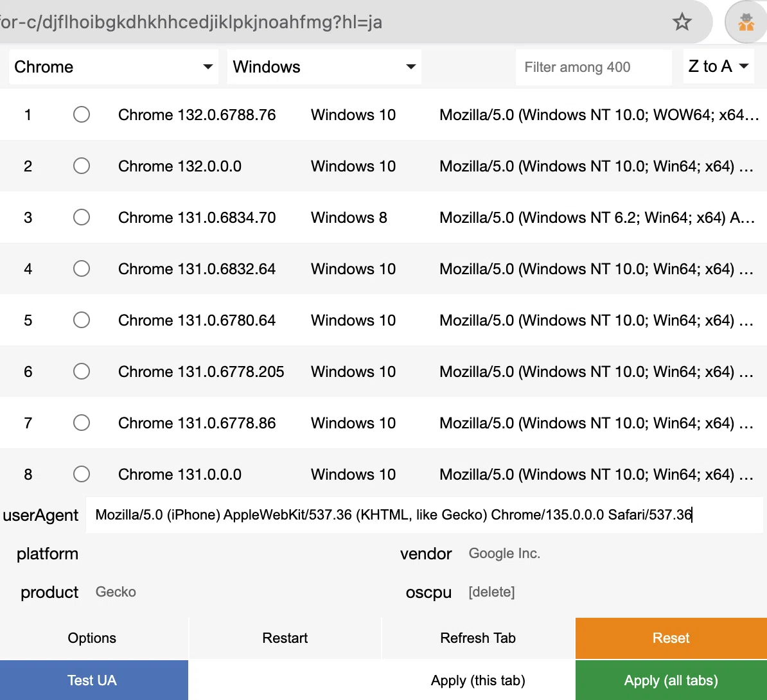Select radio for Chrome 131.0.0.0
Screen dimensions: 767x700
[82, 474]
